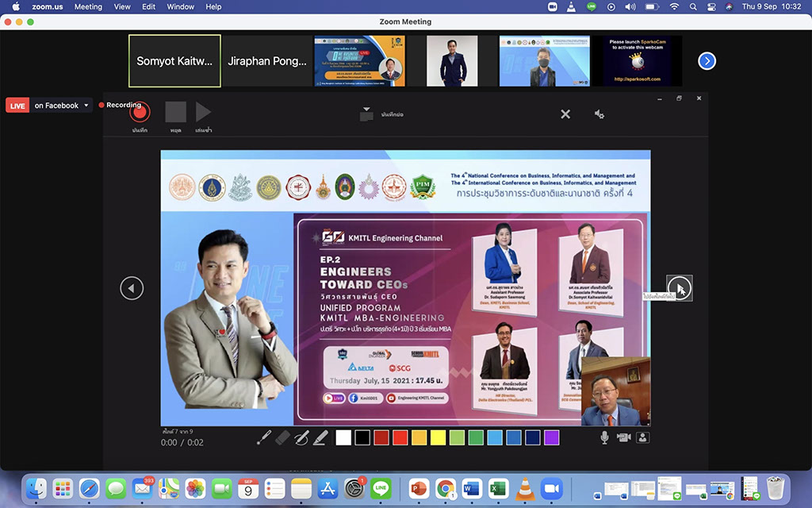Pick the dark navy ink color
812x508 pixels.
click(532, 438)
